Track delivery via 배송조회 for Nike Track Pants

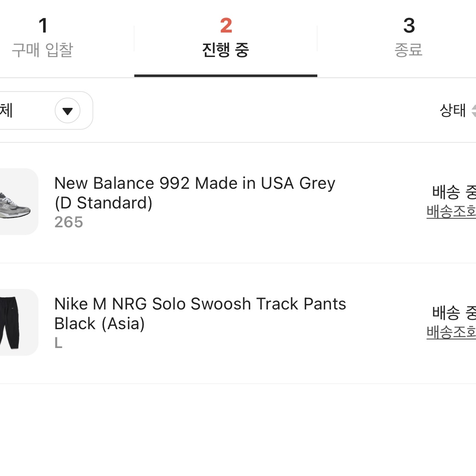451,332
